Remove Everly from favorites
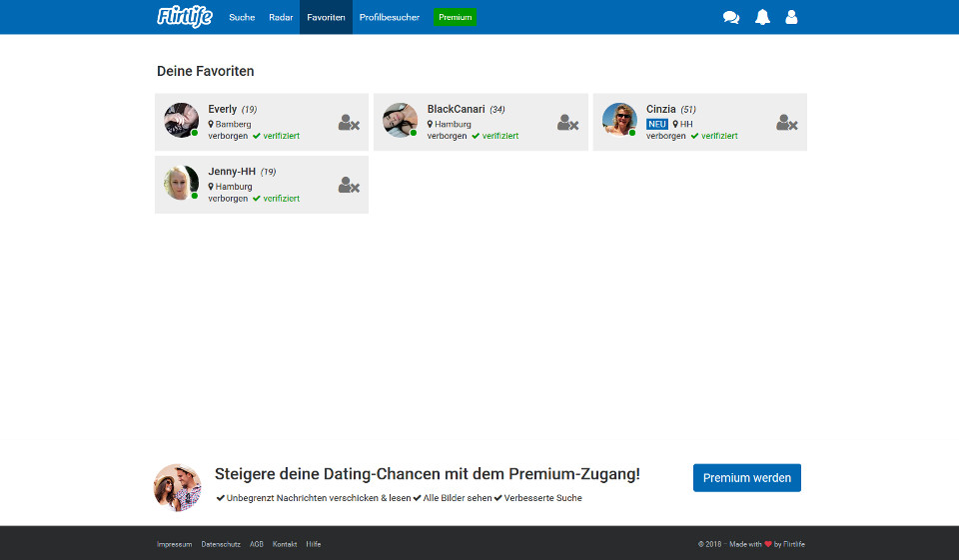The image size is (959, 560). click(349, 123)
